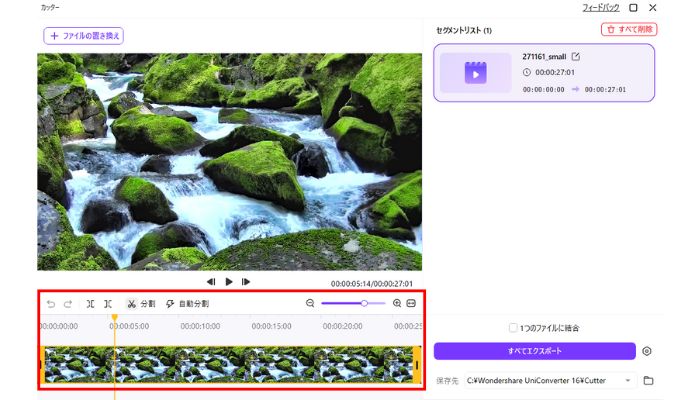Click the timeline clip filmstrip
The image size is (700, 400).
click(x=229, y=365)
